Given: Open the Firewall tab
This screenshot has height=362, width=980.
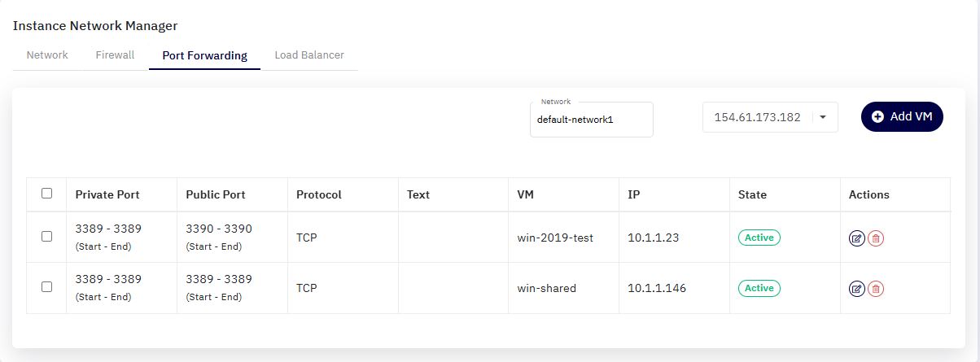Looking at the screenshot, I should click(115, 55).
